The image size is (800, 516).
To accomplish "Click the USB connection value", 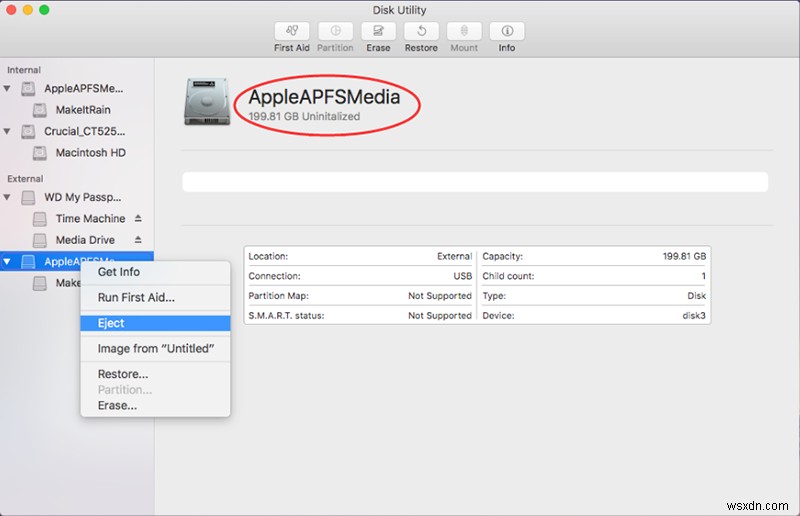I will click(463, 276).
